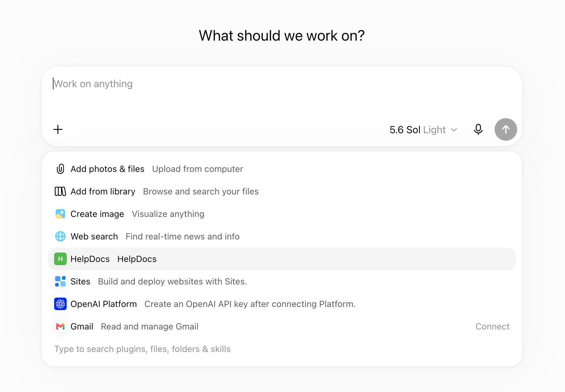Click the green HelpDocs H icon
Screen dimensions: 565x392
point(60,259)
